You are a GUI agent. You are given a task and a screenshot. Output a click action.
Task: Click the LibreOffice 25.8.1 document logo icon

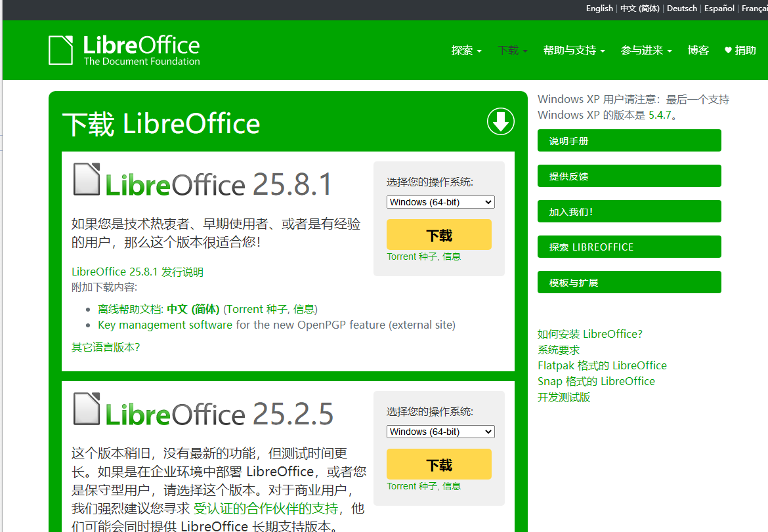click(x=87, y=179)
